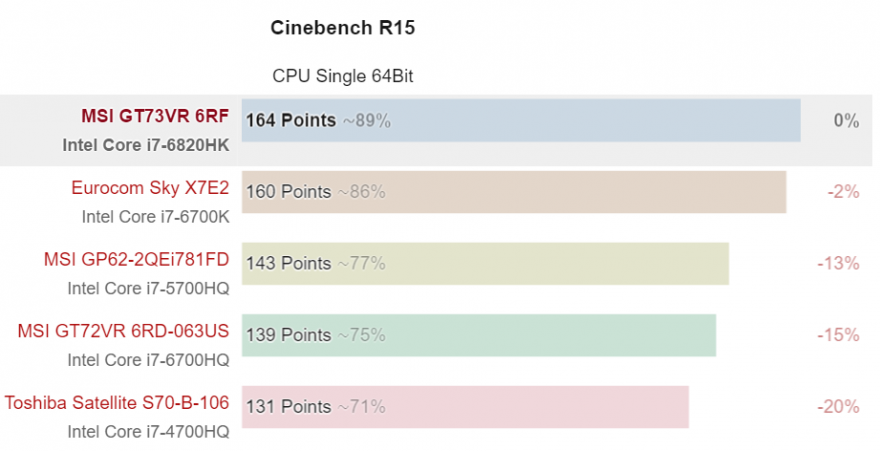
Task: Select the olive 143 Points bar
Action: [x=485, y=264]
